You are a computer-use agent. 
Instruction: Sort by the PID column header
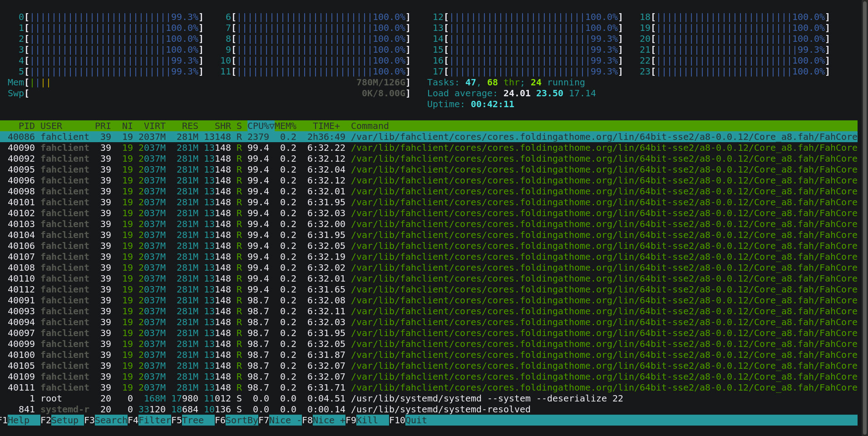point(27,126)
